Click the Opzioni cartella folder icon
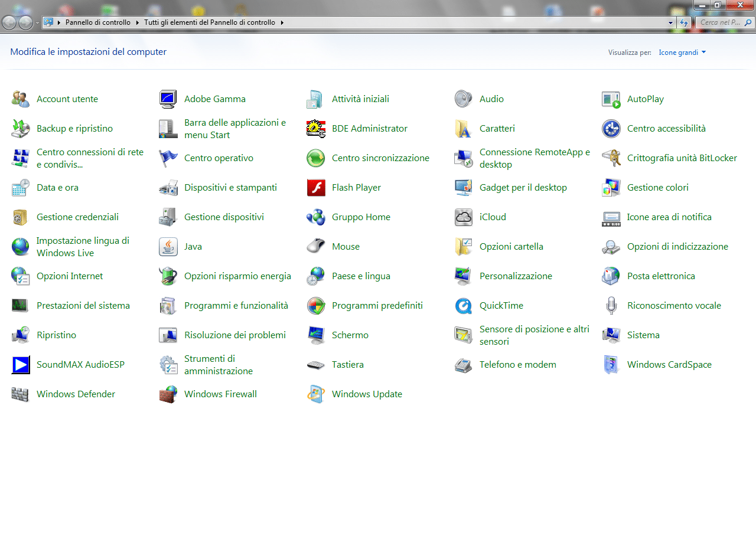 click(x=464, y=247)
